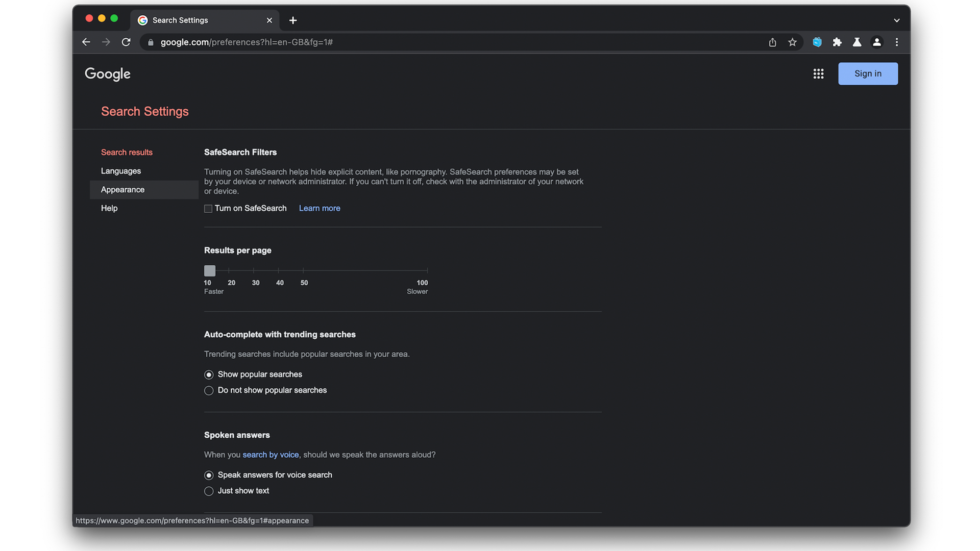Click the Google logo
980x551 pixels.
(x=108, y=74)
